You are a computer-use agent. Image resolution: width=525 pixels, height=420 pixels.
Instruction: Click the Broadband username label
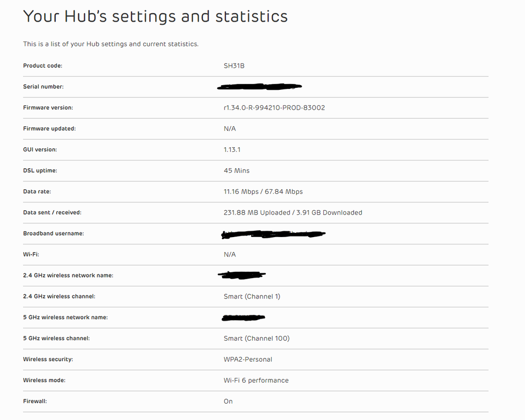(x=54, y=233)
